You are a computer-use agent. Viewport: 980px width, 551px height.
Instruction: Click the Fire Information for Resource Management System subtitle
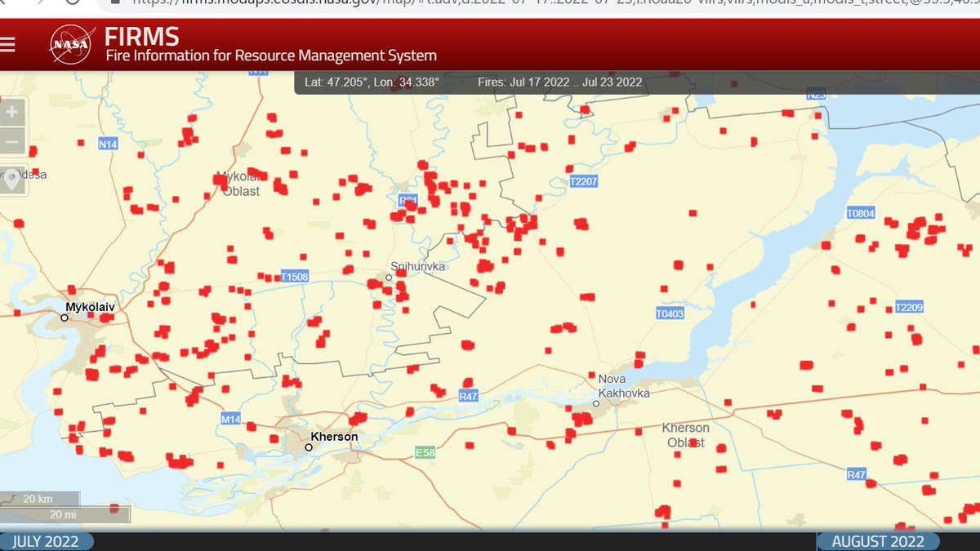[x=271, y=56]
